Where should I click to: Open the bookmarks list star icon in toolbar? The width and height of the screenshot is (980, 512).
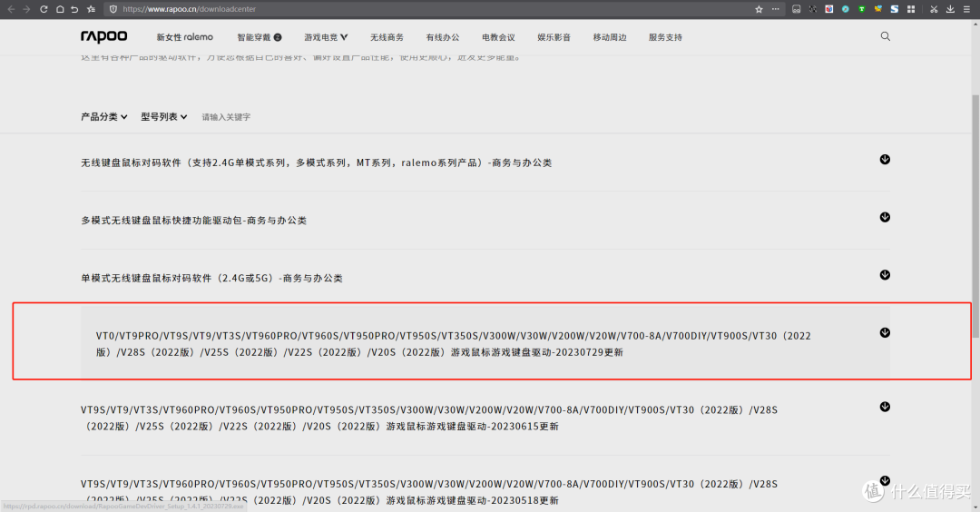pyautogui.click(x=91, y=9)
